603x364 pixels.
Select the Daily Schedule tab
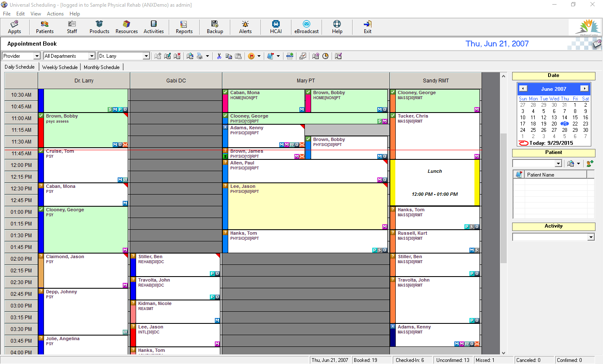pyautogui.click(x=20, y=67)
